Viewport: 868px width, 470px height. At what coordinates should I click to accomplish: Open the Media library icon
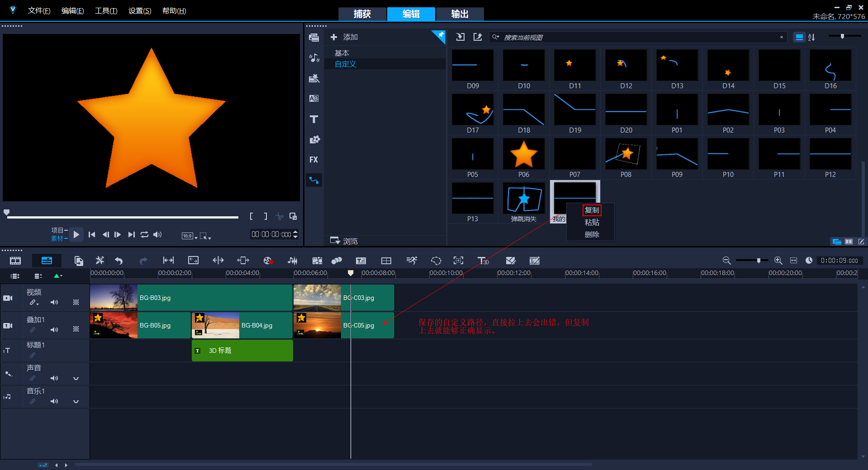[314, 38]
